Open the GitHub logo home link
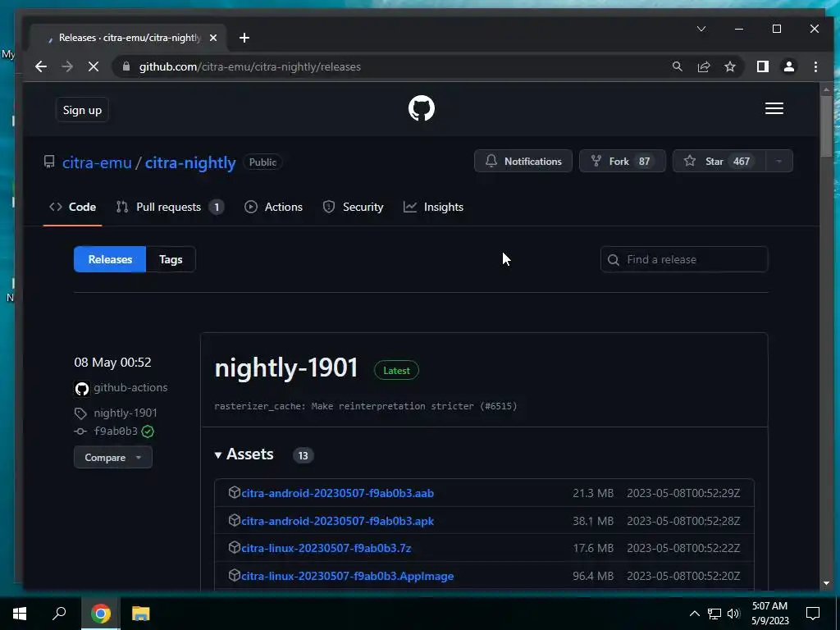 point(421,109)
